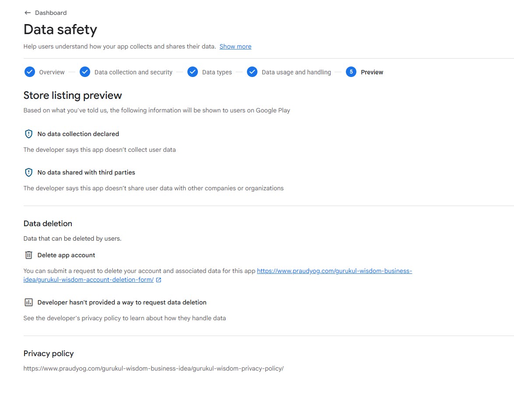514x420 pixels.
Task: Click the Data usage and handling checkmark
Action: 252,72
